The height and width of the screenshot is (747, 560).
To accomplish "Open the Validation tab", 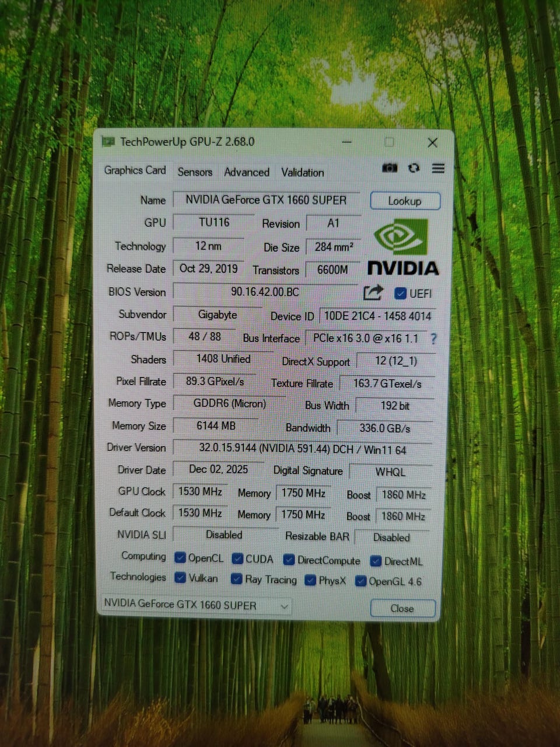I will [302, 173].
